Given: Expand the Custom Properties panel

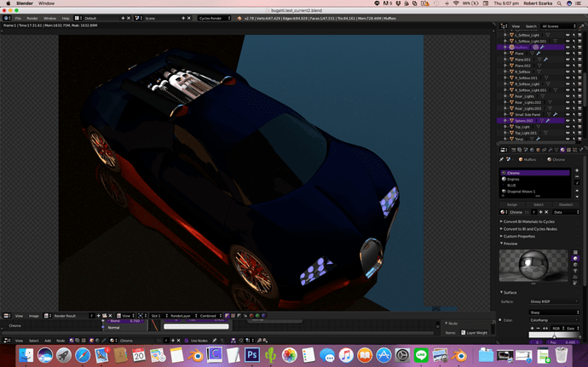Looking at the screenshot, I should pos(523,236).
